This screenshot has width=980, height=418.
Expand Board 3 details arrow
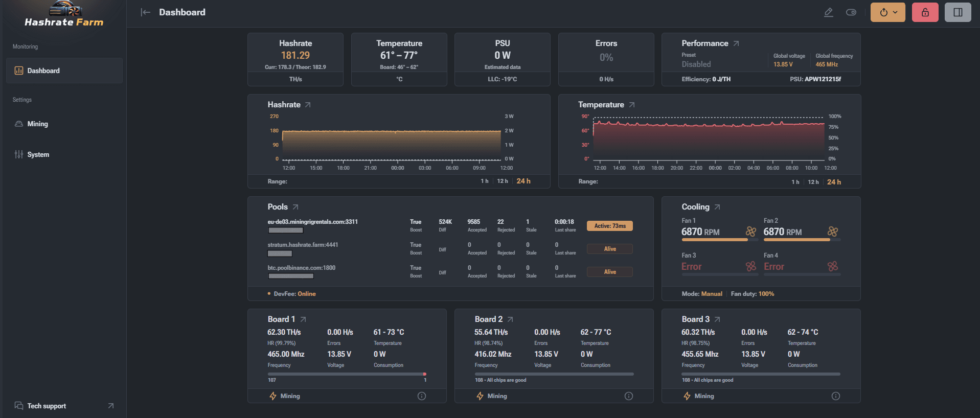coord(717,319)
